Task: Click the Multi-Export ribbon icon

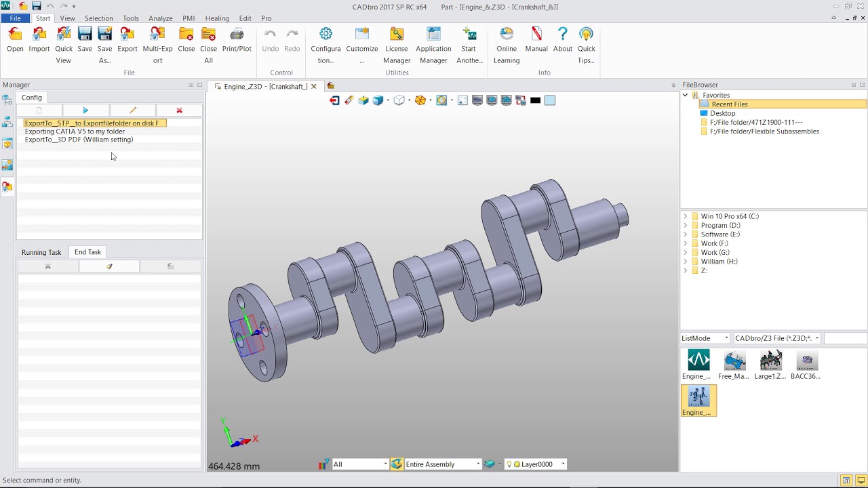Action: point(157,35)
